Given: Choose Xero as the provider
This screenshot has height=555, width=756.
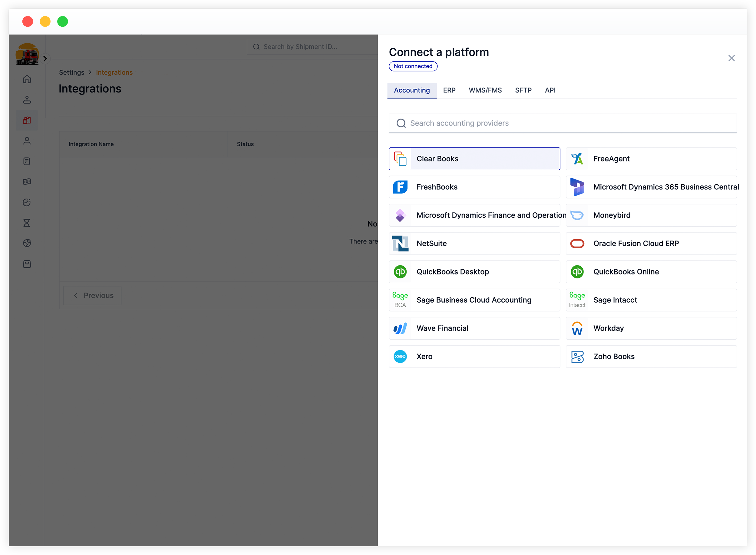Looking at the screenshot, I should pyautogui.click(x=474, y=357).
